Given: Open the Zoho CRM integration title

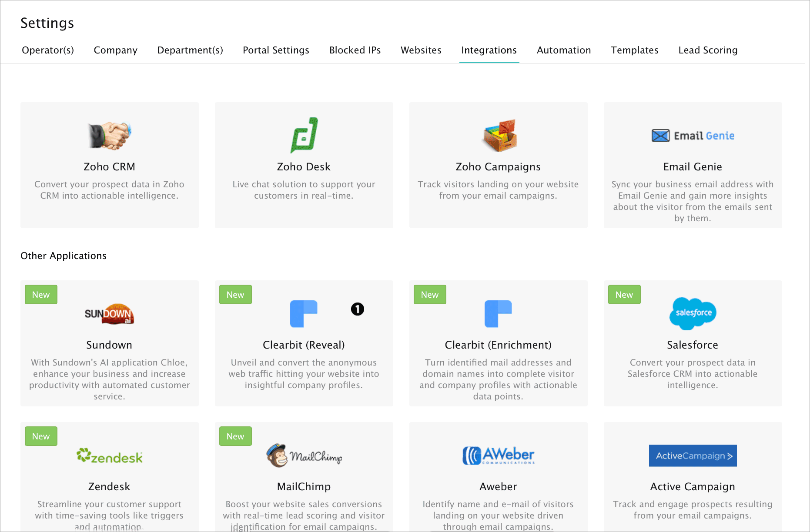Looking at the screenshot, I should (x=110, y=166).
